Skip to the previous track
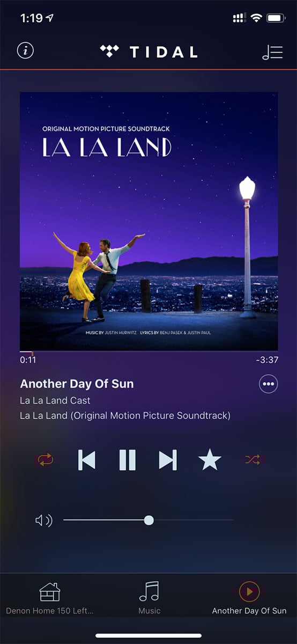Screen dimensions: 297x644 click(x=87, y=460)
